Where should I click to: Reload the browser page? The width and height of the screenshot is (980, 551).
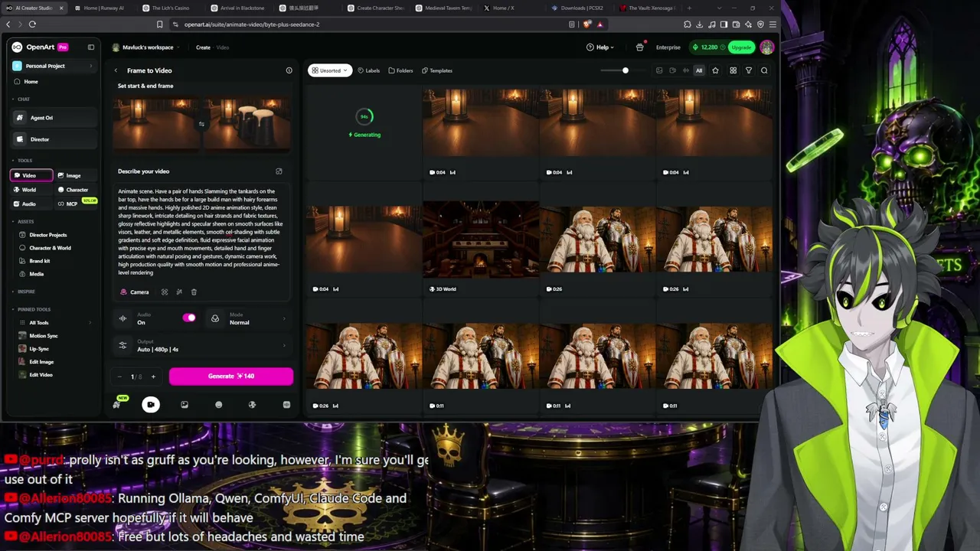tap(32, 24)
